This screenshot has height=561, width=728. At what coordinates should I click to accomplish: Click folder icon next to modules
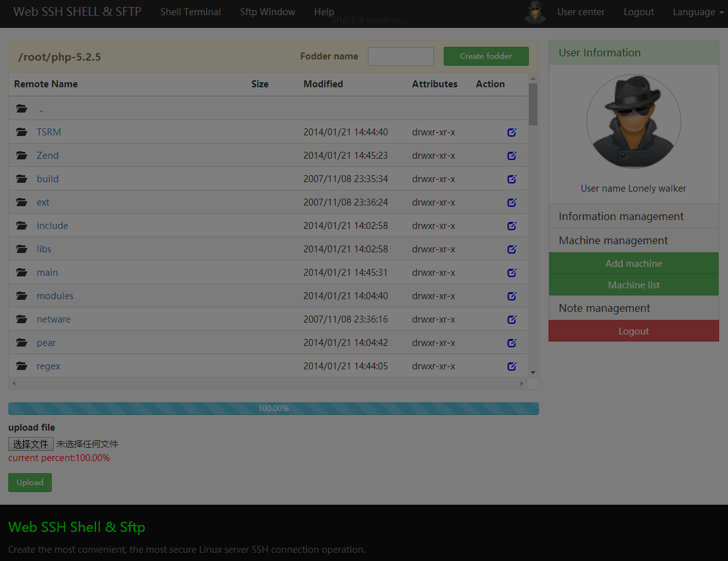(22, 295)
